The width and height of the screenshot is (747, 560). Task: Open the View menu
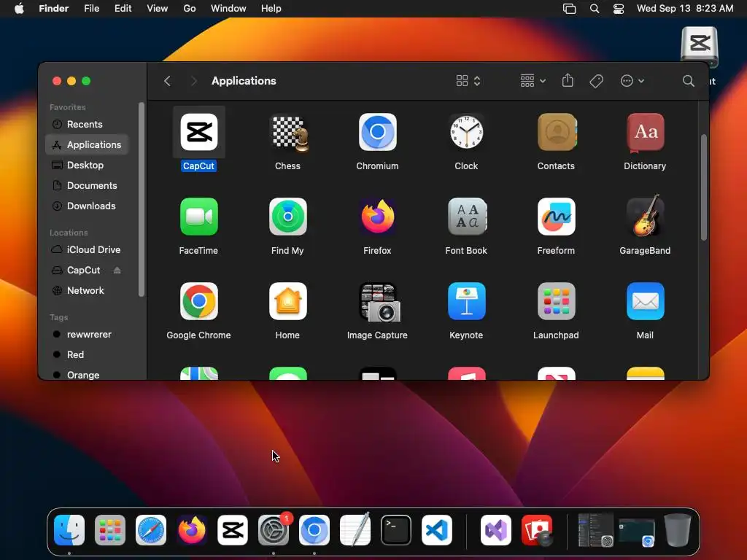pos(158,9)
